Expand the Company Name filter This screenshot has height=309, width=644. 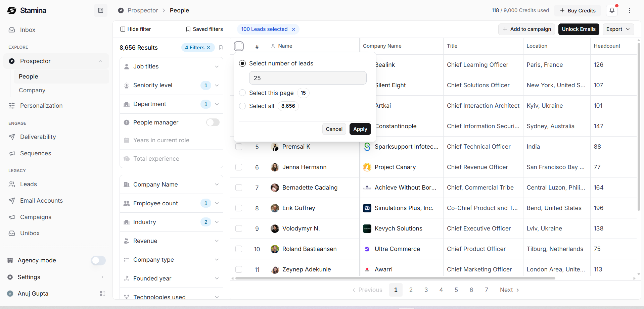(171, 185)
